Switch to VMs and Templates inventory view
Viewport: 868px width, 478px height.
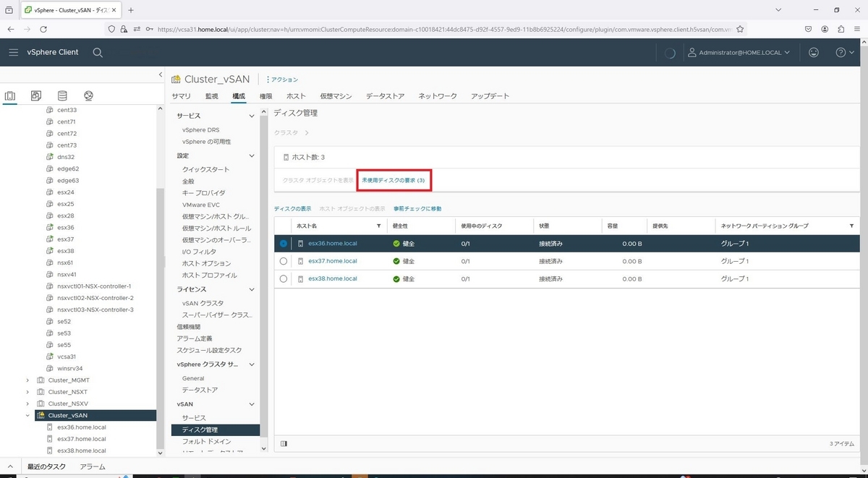click(x=36, y=95)
